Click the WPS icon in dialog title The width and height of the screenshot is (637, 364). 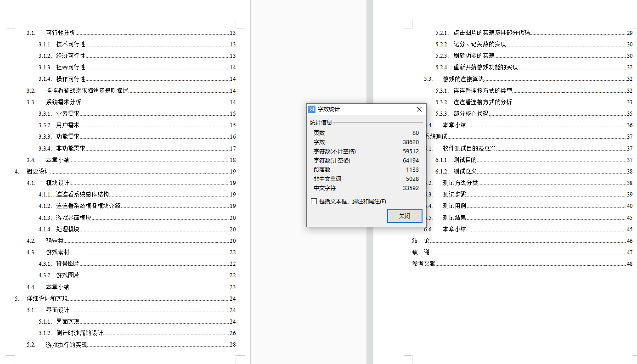pyautogui.click(x=312, y=109)
